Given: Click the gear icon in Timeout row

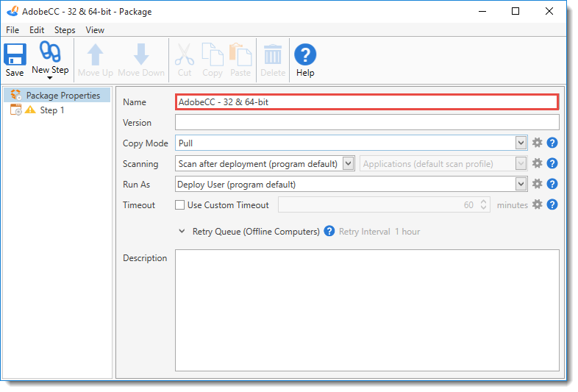Looking at the screenshot, I should 538,204.
